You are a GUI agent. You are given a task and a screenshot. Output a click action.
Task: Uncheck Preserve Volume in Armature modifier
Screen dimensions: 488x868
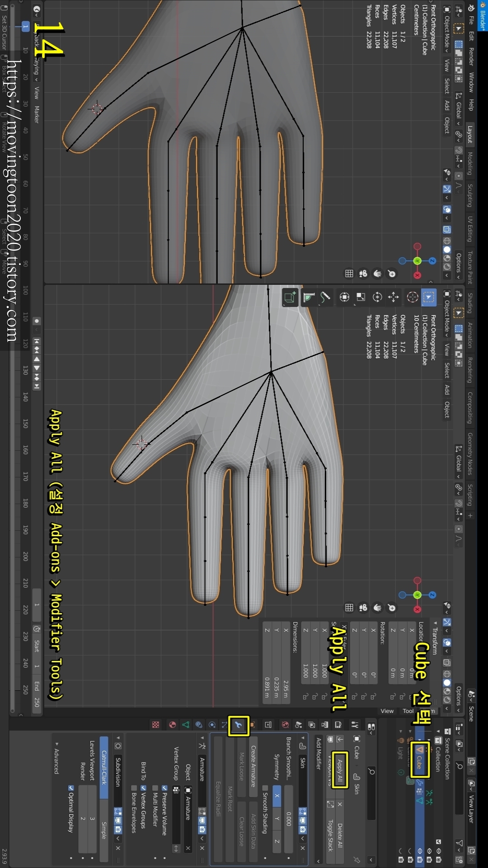pyautogui.click(x=165, y=788)
